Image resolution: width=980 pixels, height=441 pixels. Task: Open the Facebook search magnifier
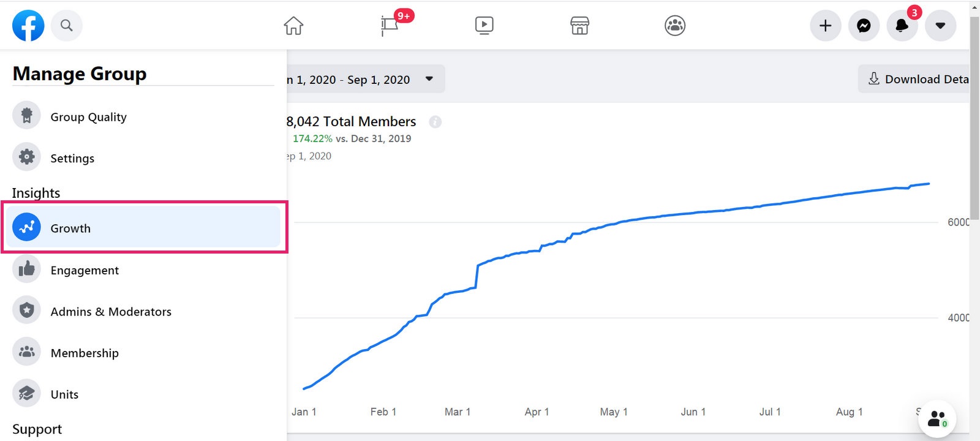coord(67,26)
